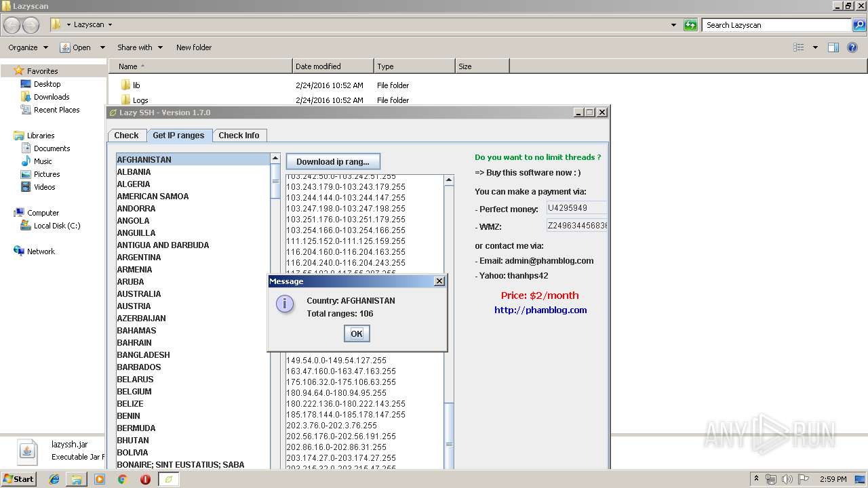
Task: Select the lazyssh.jar file icon
Action: pos(27,451)
